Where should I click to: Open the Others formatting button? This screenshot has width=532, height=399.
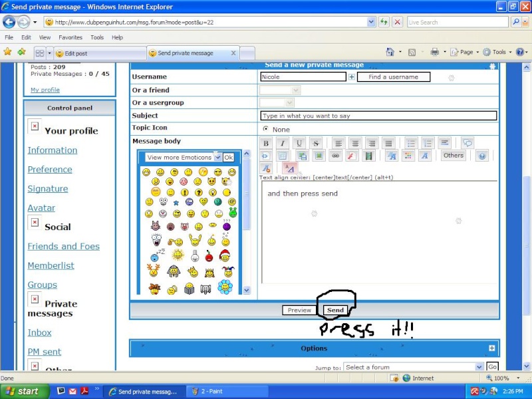[x=454, y=156]
